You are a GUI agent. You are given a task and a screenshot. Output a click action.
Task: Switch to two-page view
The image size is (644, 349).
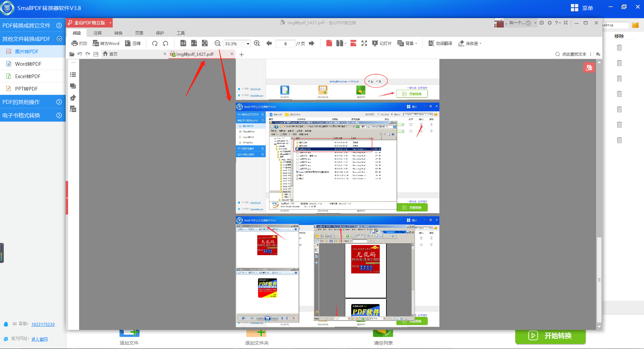pyautogui.click(x=339, y=43)
